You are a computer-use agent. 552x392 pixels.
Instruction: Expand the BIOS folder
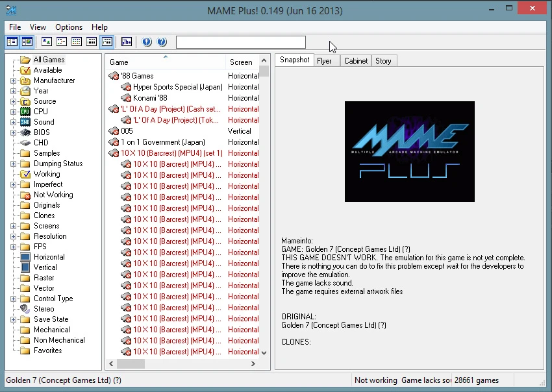coord(14,132)
